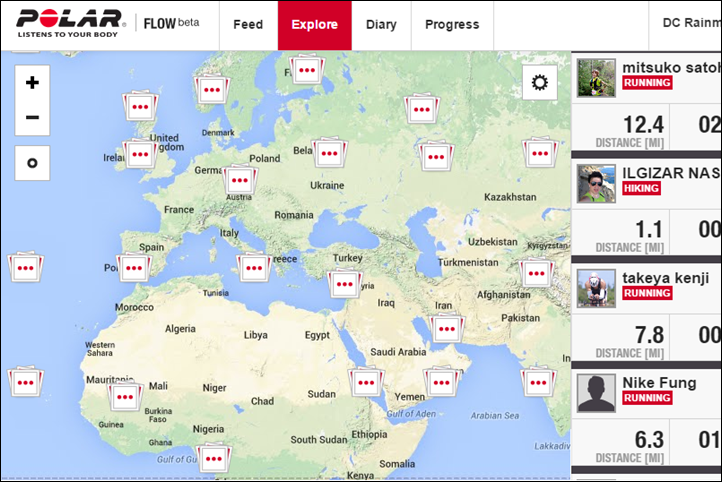Screen dimensions: 722x482
Task: Open map settings gear icon
Action: 540,83
